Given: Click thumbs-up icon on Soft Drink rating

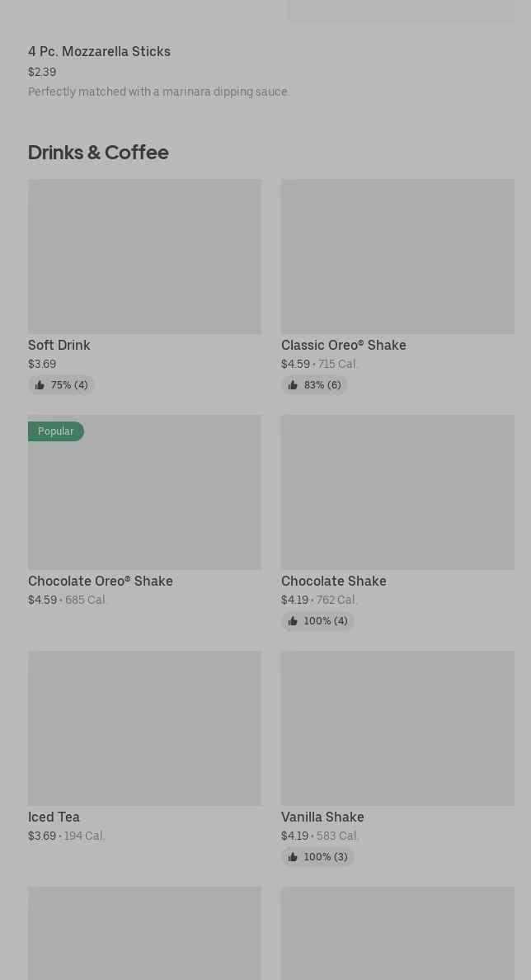Looking at the screenshot, I should pyautogui.click(x=40, y=385).
